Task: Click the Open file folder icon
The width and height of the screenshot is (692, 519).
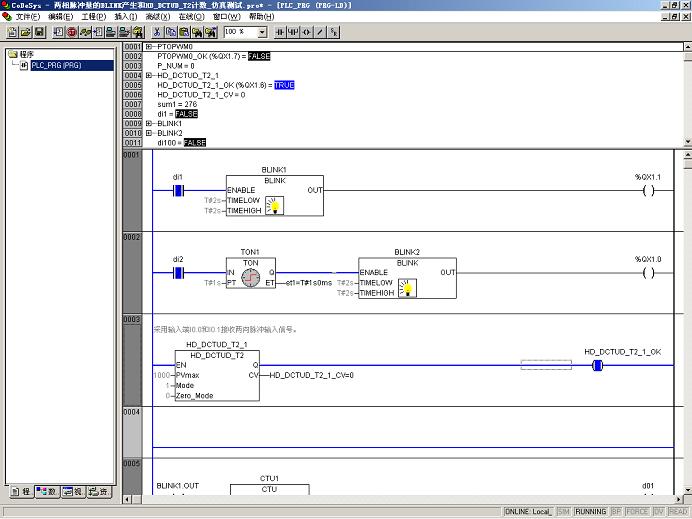Action: point(26,32)
